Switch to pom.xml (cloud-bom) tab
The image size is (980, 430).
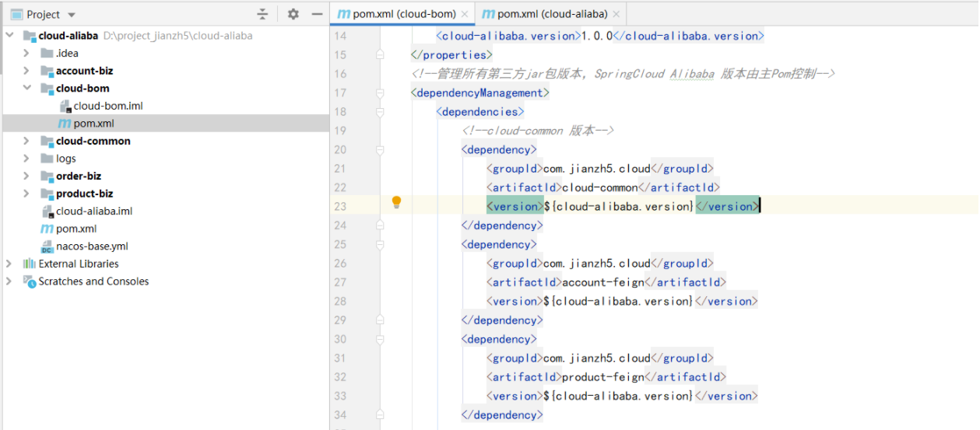[403, 14]
